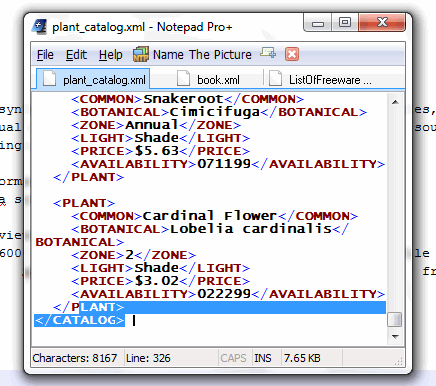
Task: Switch to the book.xml tab
Action: [208, 80]
